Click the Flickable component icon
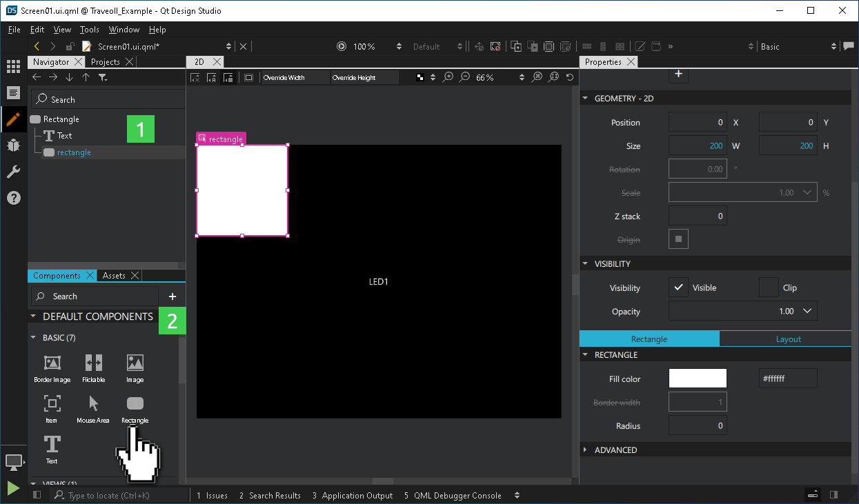The width and height of the screenshot is (859, 504). 93,365
